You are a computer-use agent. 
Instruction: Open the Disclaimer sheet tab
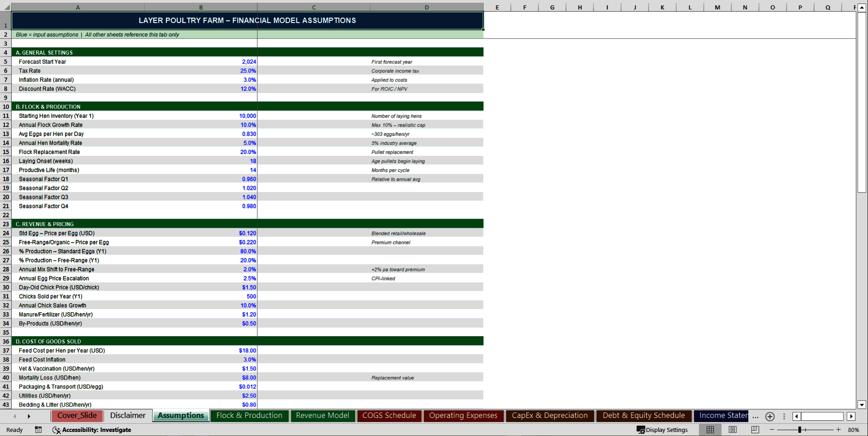(x=127, y=415)
